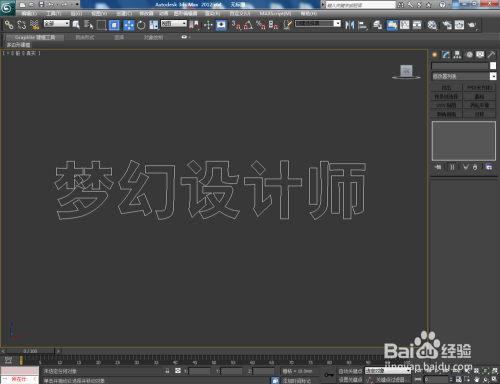The width and height of the screenshot is (500, 384).
Task: Toggle Percent Snap
Action: [261, 25]
